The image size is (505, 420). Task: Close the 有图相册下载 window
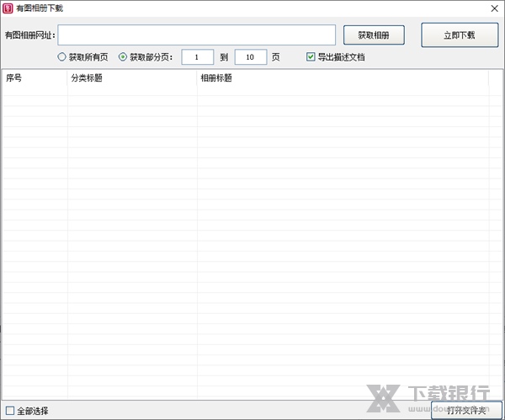tap(493, 8)
